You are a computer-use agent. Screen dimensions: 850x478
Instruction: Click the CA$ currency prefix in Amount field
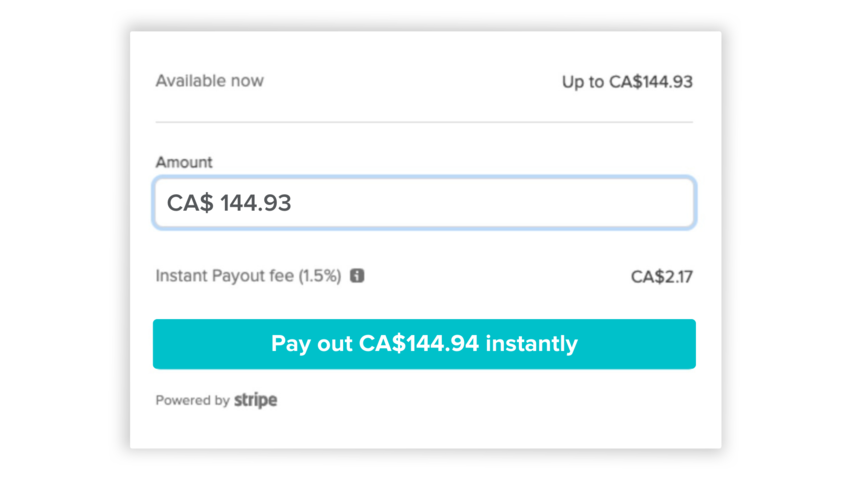190,203
